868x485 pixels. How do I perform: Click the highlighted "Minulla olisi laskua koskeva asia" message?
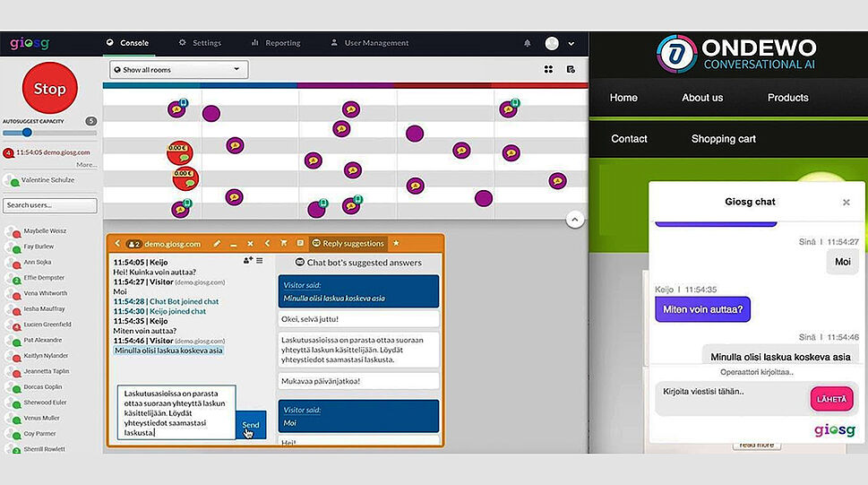click(168, 351)
